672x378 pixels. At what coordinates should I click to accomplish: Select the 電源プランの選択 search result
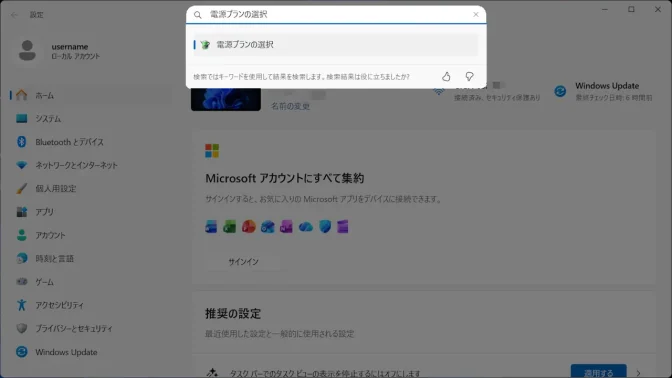pos(336,45)
